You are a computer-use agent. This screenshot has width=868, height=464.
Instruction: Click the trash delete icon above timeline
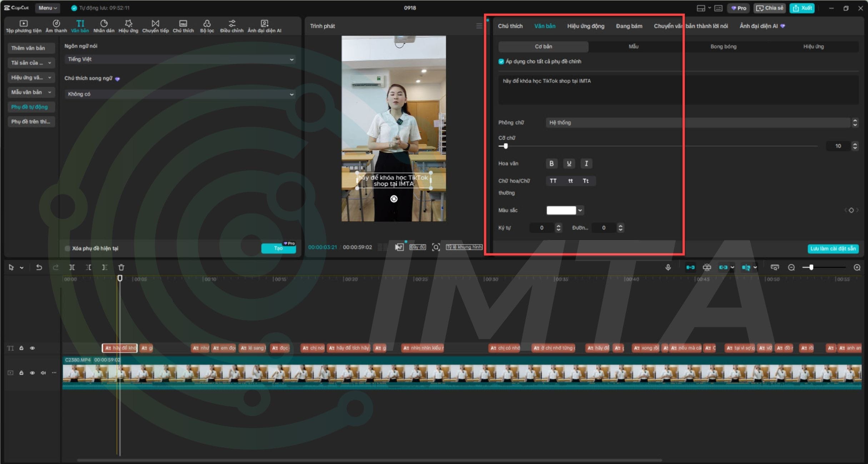[x=121, y=267]
